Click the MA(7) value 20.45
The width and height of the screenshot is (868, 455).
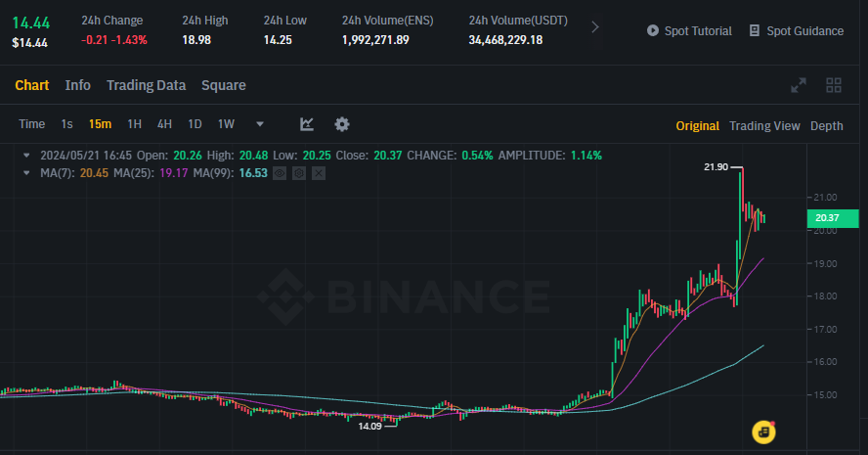point(94,173)
